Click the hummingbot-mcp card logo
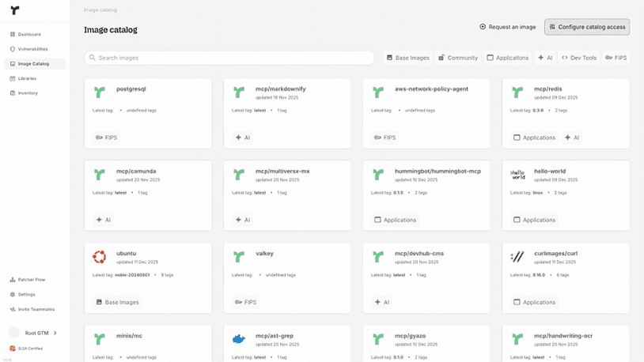 tap(378, 175)
